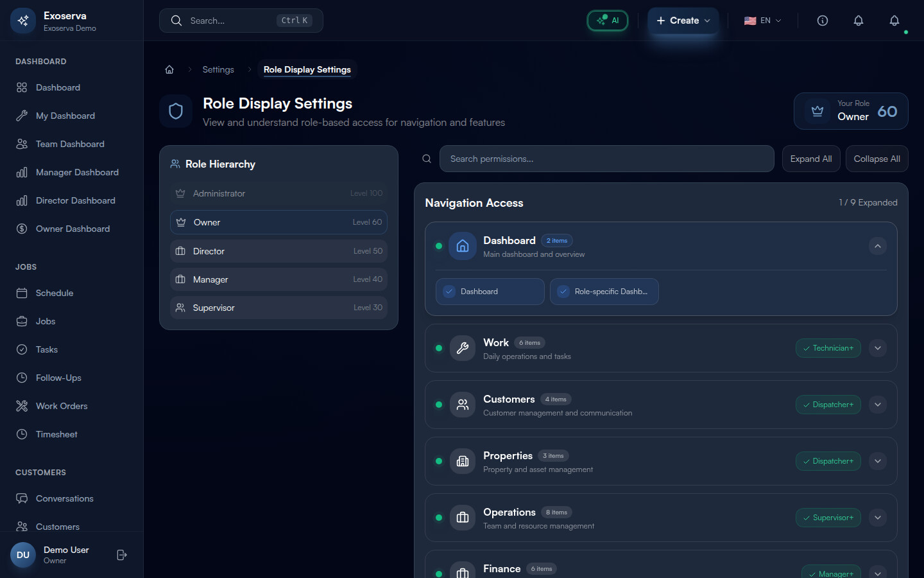Click the Exoserva logo icon
924x578 pixels.
point(23,21)
